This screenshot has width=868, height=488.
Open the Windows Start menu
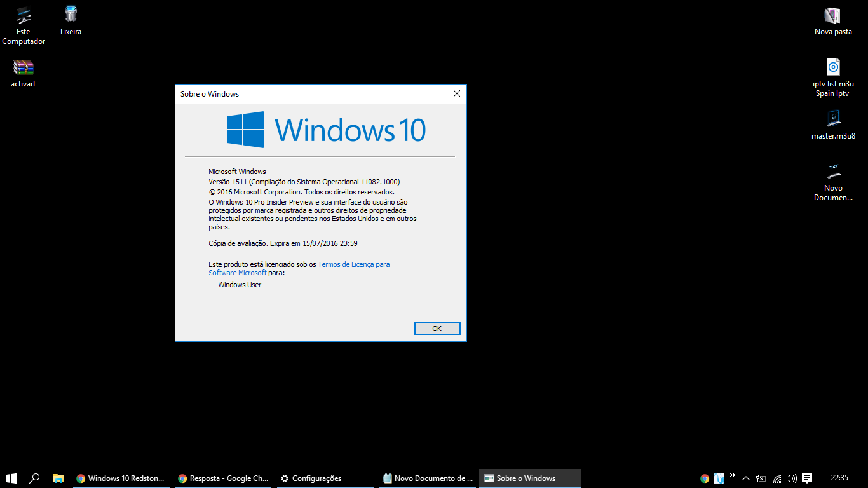point(11,478)
